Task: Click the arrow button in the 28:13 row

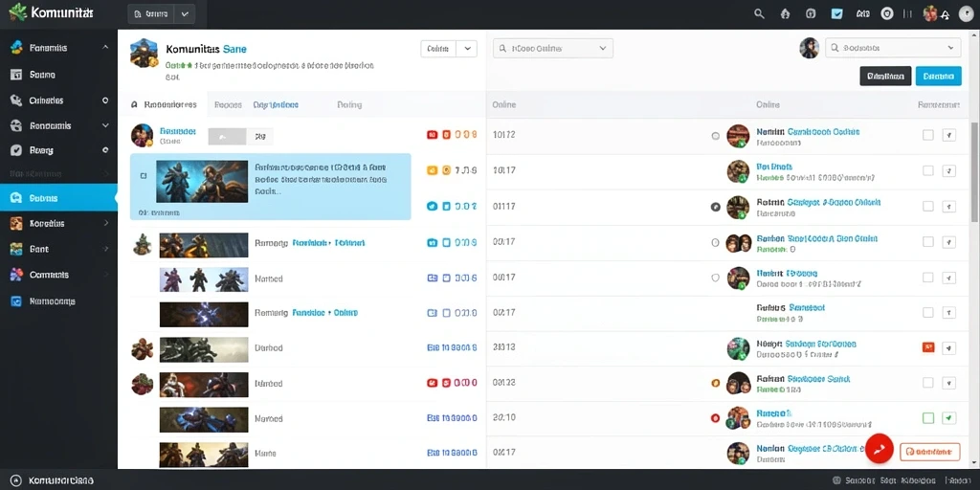Action: [x=948, y=347]
